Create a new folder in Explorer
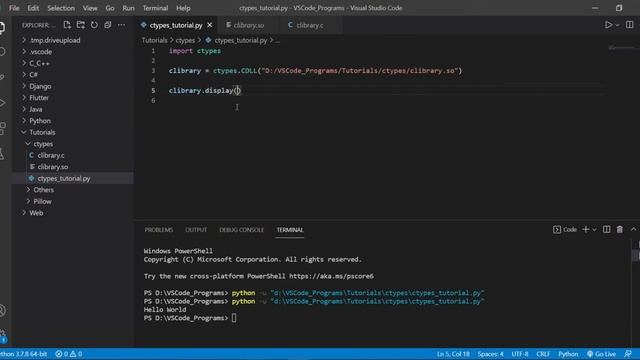This screenshot has width=640, height=360. pos(81,25)
